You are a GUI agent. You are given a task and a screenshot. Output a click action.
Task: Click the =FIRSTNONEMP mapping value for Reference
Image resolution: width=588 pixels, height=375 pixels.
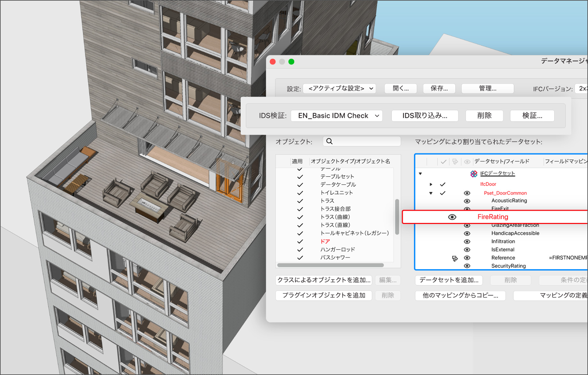tap(568, 258)
